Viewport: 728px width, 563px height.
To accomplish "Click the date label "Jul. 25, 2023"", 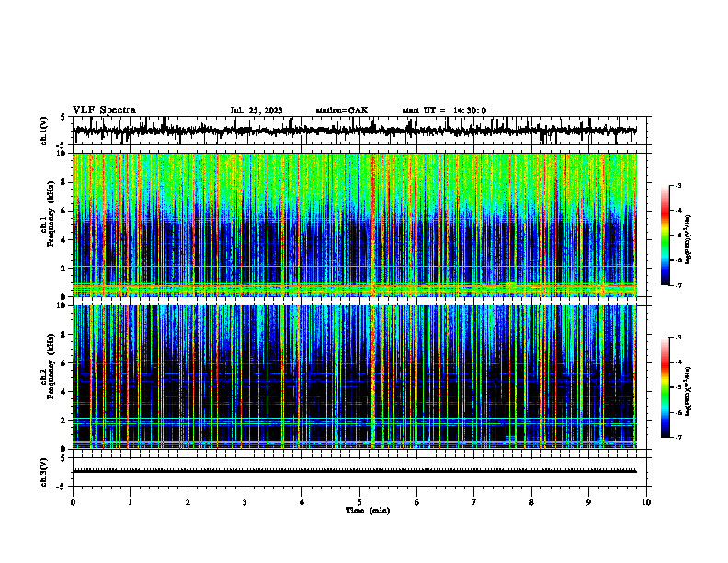I will [x=256, y=110].
